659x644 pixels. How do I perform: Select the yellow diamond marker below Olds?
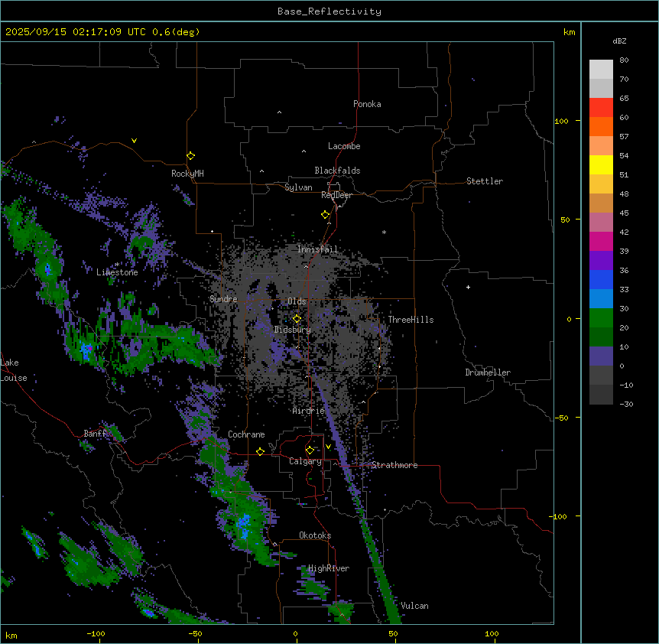coord(297,319)
